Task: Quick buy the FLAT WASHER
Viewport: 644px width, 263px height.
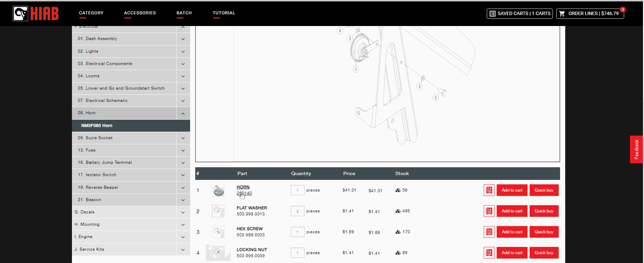Action: click(544, 211)
